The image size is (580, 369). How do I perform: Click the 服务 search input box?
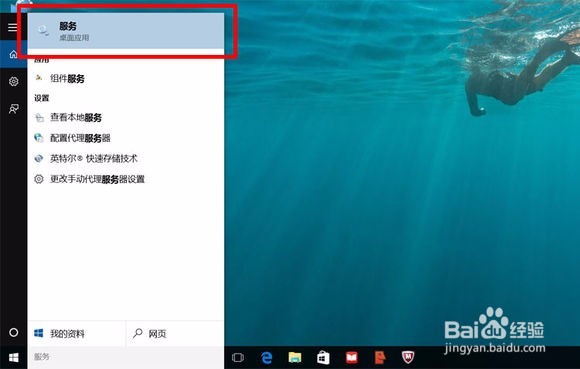126,357
